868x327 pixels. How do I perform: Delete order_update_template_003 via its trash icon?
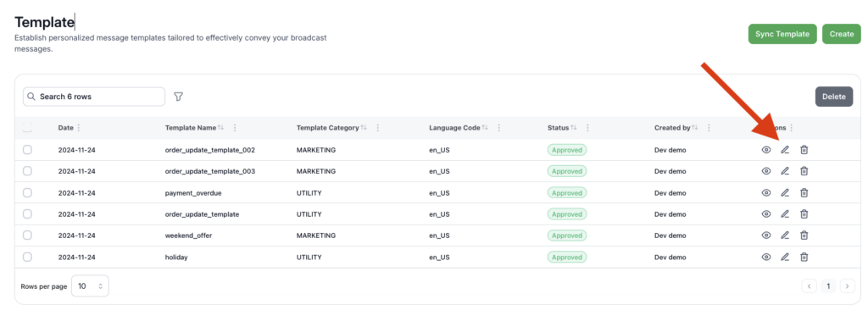[x=804, y=171]
